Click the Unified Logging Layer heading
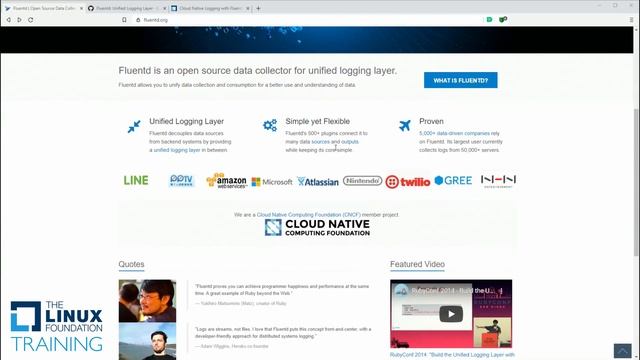 click(x=187, y=121)
